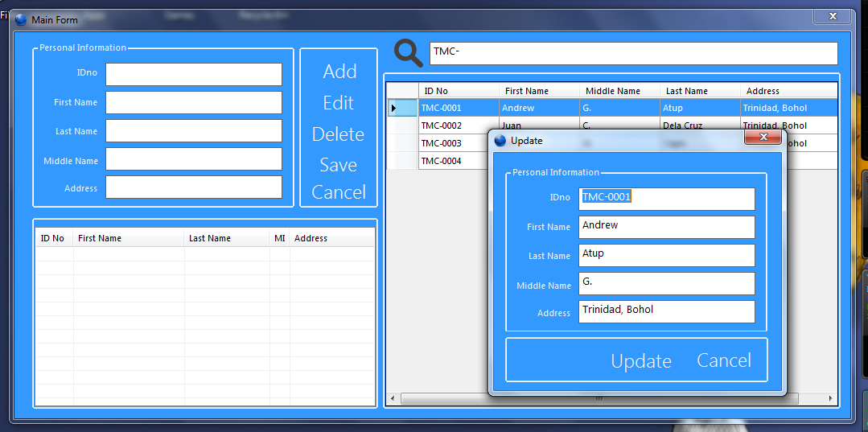This screenshot has height=432, width=868.
Task: Click the Update dialog Last Name field Atup
Action: [667, 255]
